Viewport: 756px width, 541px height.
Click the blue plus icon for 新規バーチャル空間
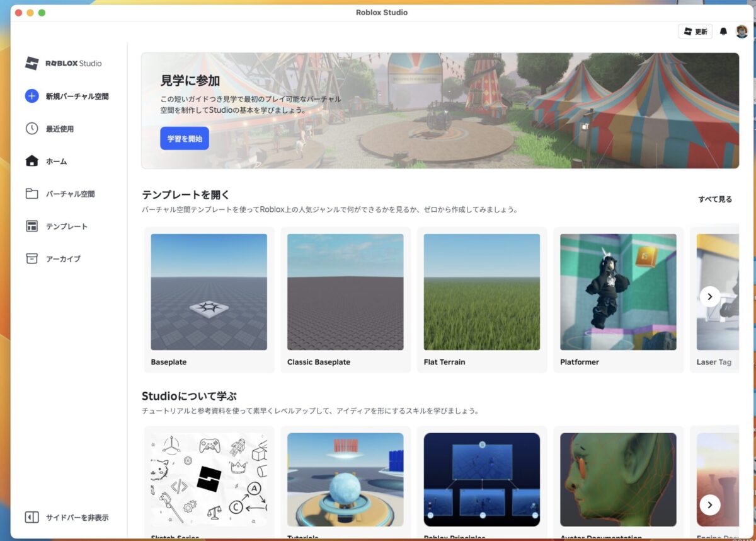[31, 96]
